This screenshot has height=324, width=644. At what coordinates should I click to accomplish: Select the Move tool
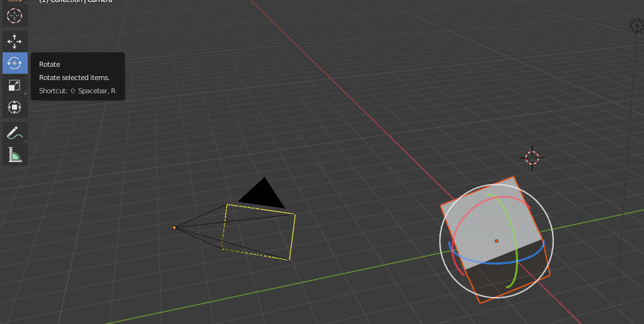coord(14,42)
